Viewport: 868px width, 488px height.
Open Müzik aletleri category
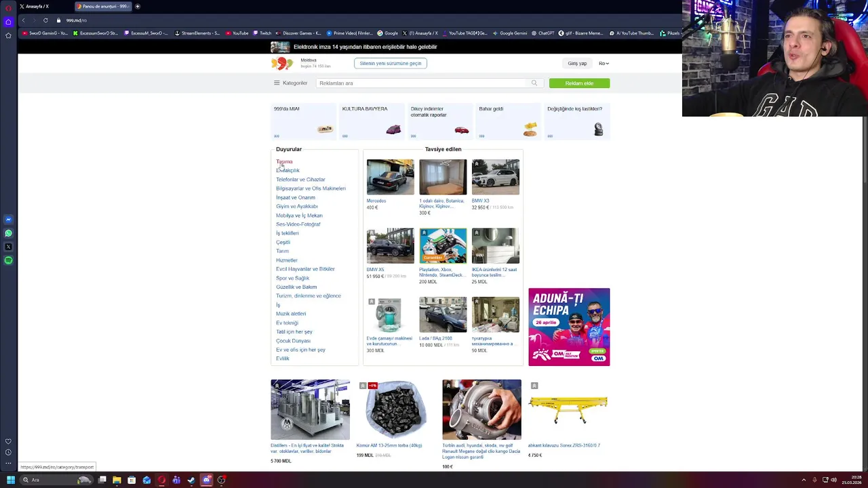point(291,314)
